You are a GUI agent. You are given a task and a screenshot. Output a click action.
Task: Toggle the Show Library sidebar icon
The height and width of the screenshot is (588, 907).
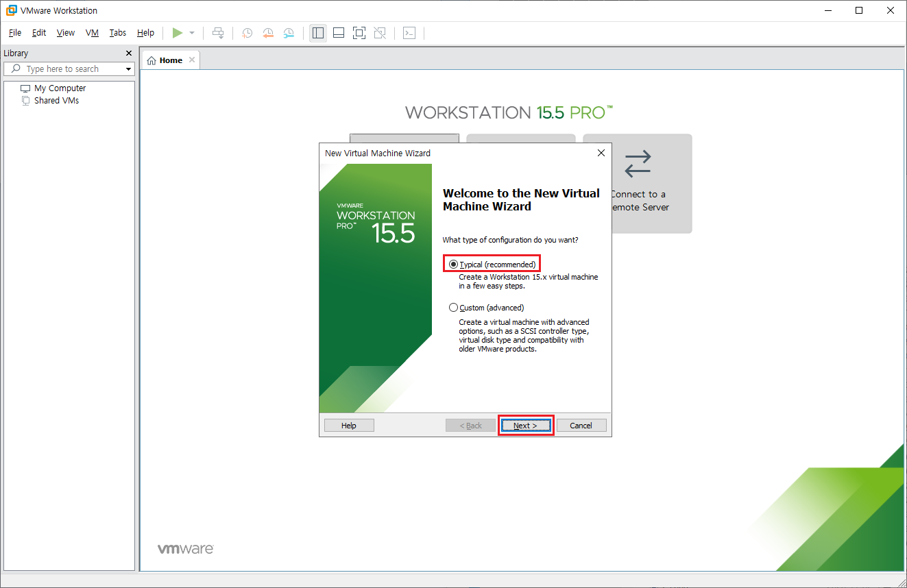coord(317,33)
